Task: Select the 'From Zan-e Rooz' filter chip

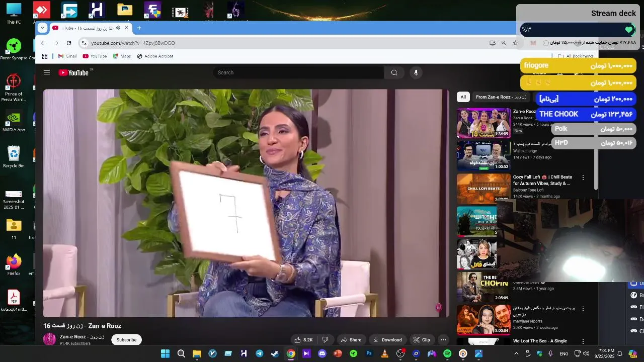Action: coord(501,97)
